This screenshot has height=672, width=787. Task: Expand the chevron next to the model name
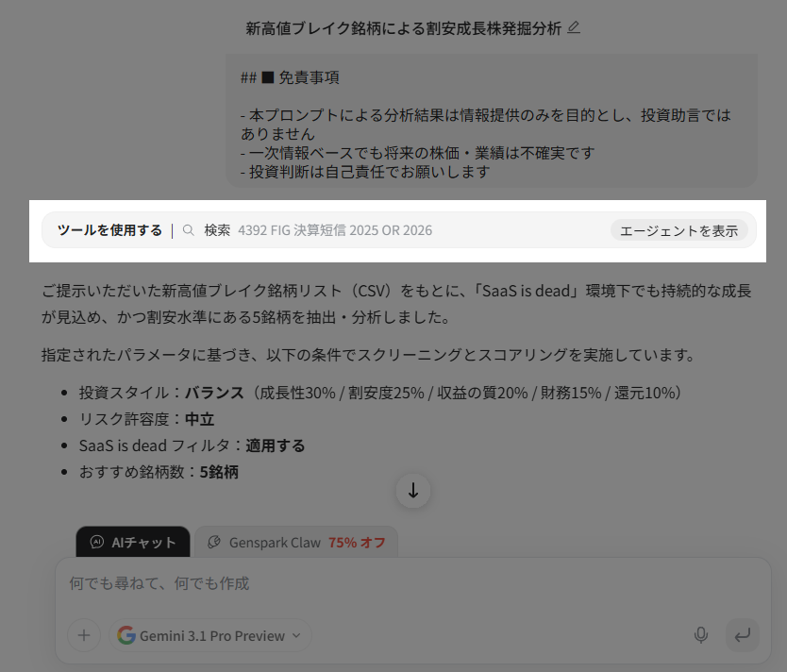[296, 635]
